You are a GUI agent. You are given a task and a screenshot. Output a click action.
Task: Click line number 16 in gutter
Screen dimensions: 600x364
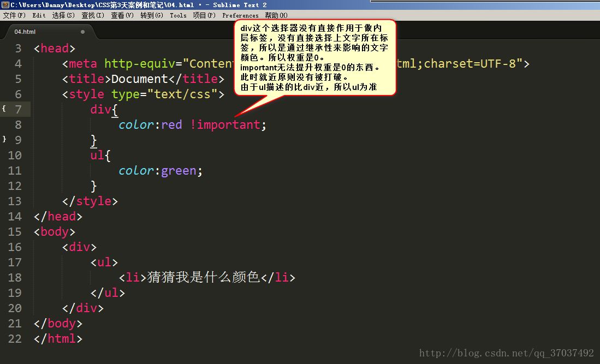tap(15, 247)
